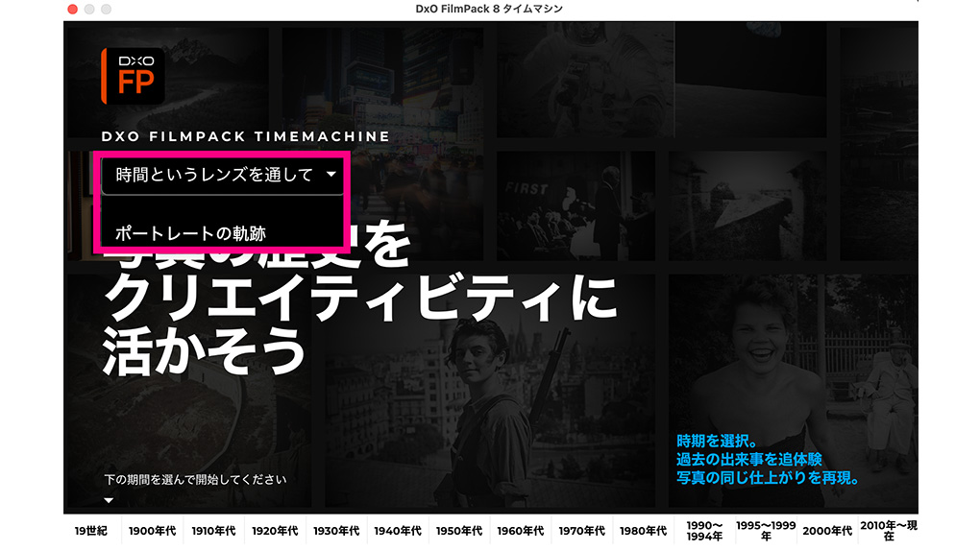Select the 1940年代 period tab

(x=398, y=531)
